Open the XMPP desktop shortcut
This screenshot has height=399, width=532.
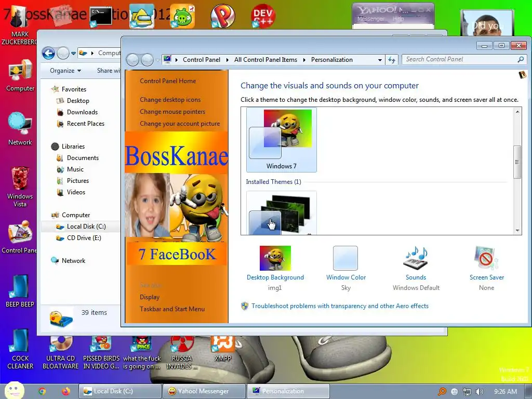[x=222, y=349]
